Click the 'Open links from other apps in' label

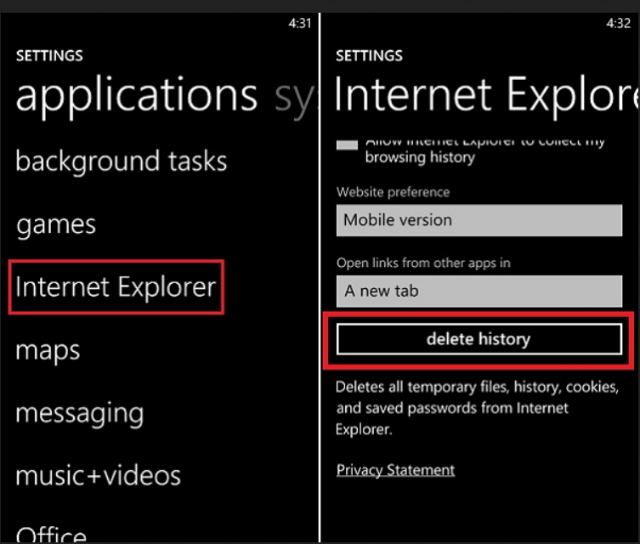tap(425, 262)
